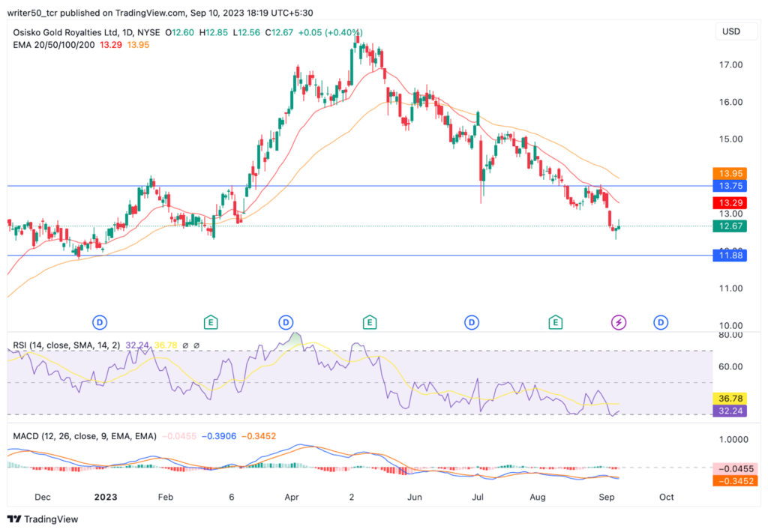This screenshot has width=768, height=532.
Task: Click the green 12.67 current price label
Action: [x=730, y=226]
